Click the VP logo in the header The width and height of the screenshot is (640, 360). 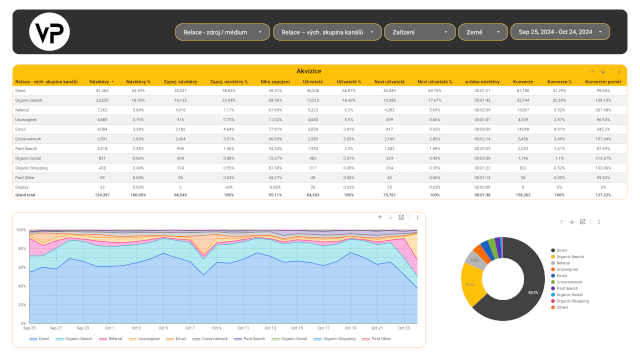pyautogui.click(x=49, y=32)
